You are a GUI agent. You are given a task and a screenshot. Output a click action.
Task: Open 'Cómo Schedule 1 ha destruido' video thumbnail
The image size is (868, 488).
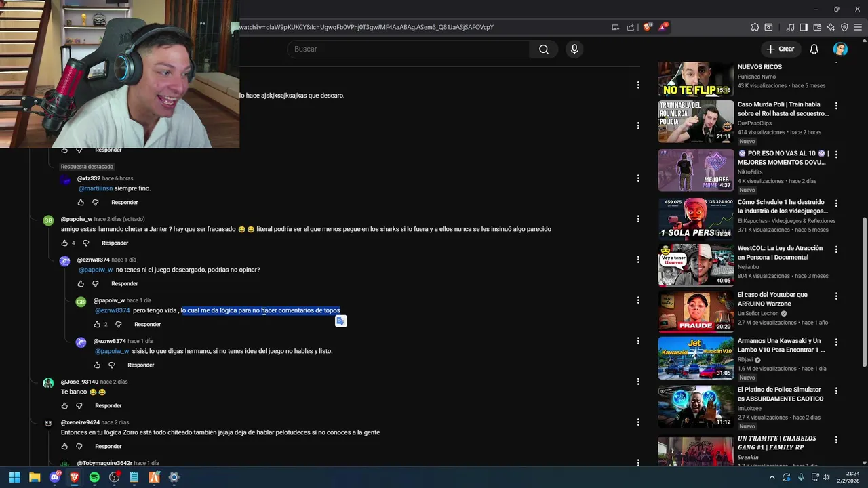696,219
